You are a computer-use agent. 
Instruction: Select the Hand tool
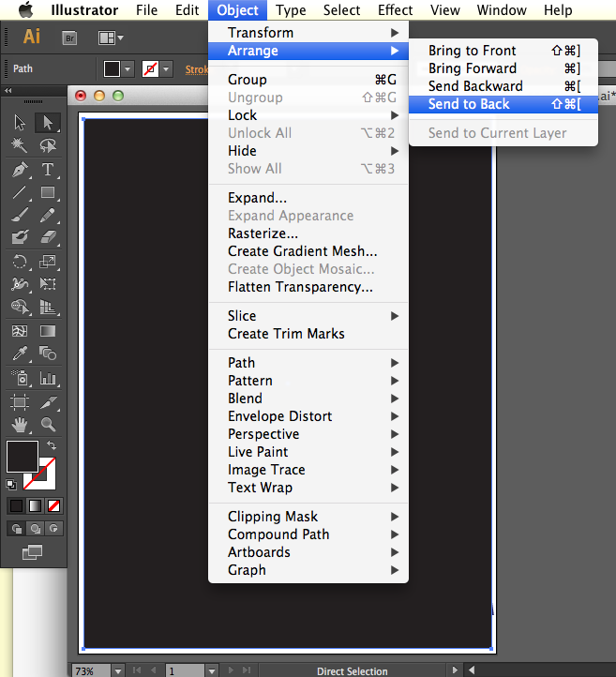(x=20, y=425)
